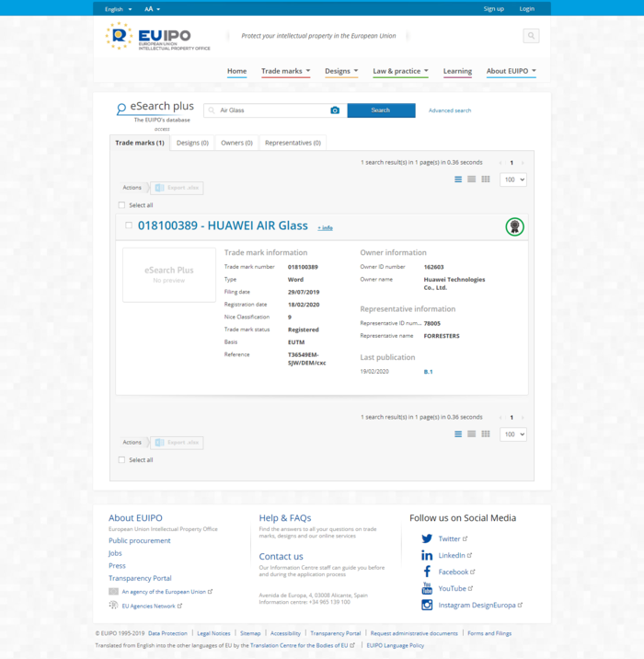Screen dimensions: 644x659
Task: Switch to bottom list view icon
Action: coord(458,434)
